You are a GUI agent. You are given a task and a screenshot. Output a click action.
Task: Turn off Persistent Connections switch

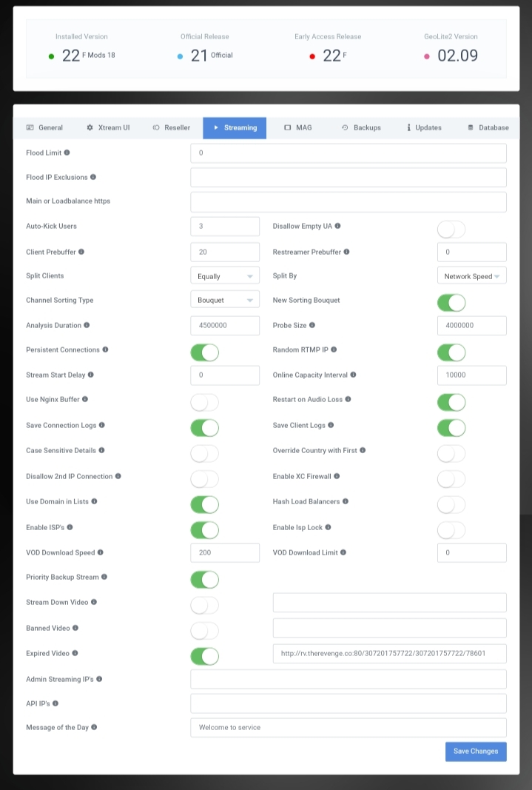(204, 352)
